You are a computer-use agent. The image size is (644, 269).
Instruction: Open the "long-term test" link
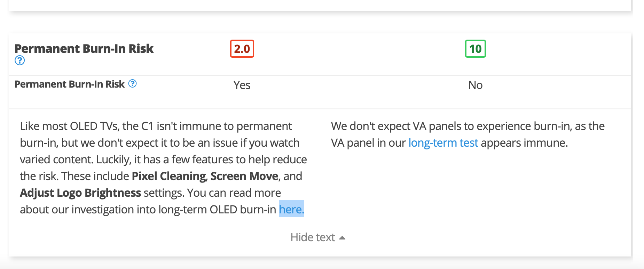click(x=443, y=143)
